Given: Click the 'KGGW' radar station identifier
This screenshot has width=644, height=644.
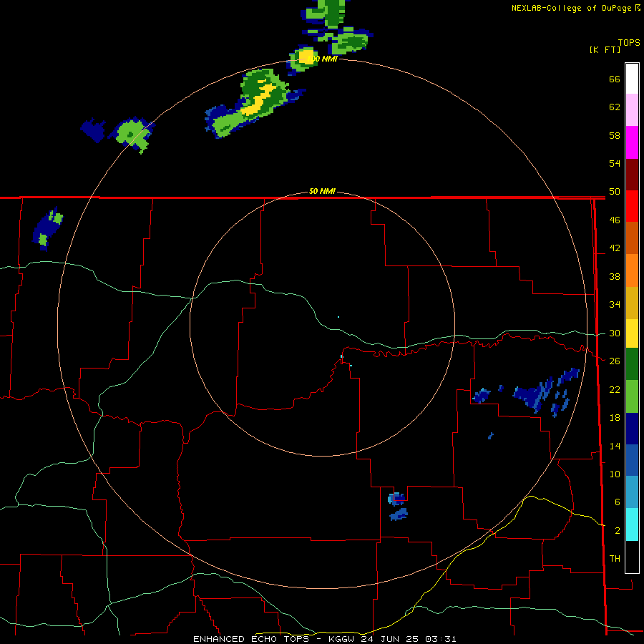Looking at the screenshot, I should [343, 639].
